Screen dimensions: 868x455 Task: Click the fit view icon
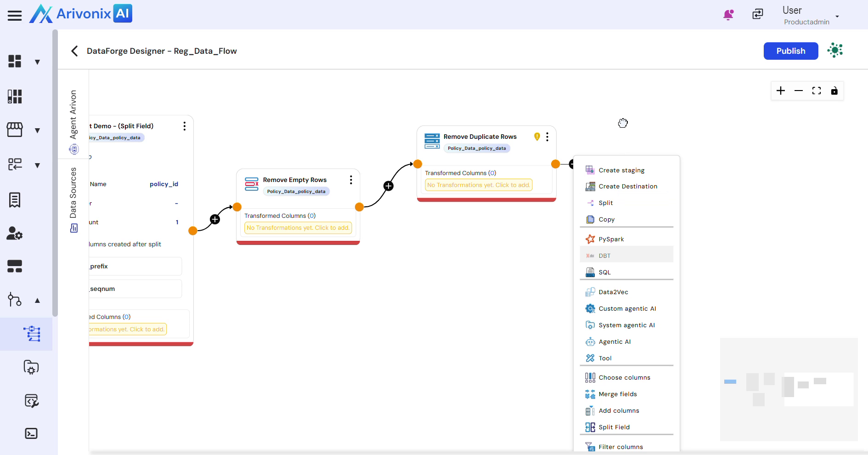[x=817, y=91]
